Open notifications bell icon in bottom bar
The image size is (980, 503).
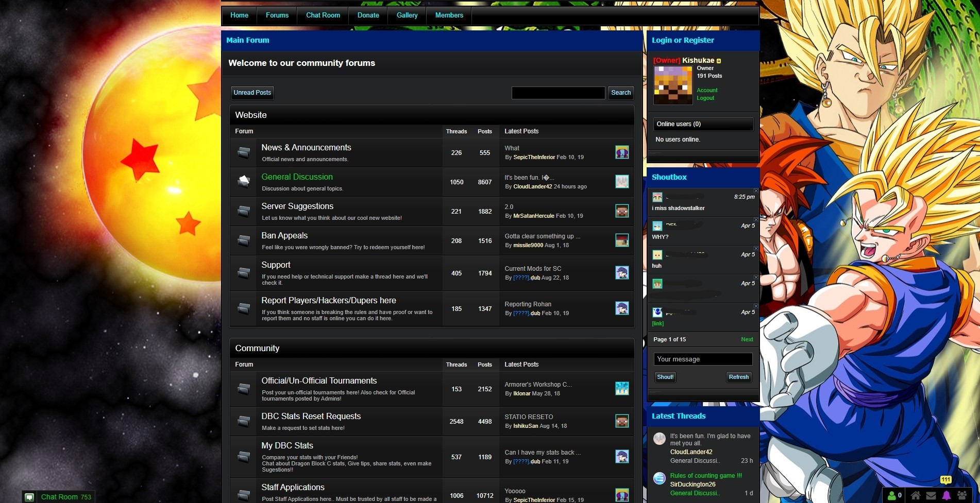[x=947, y=495]
